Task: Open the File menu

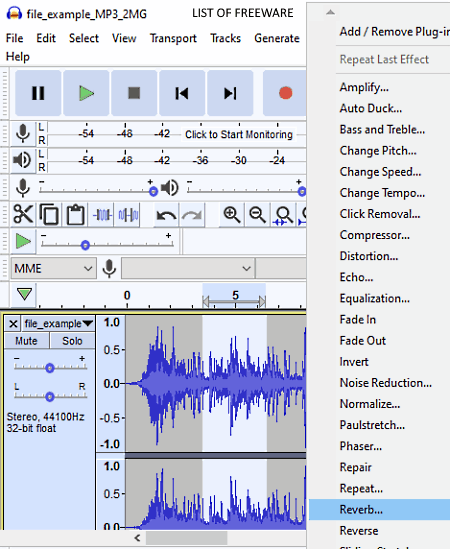Action: pos(14,38)
